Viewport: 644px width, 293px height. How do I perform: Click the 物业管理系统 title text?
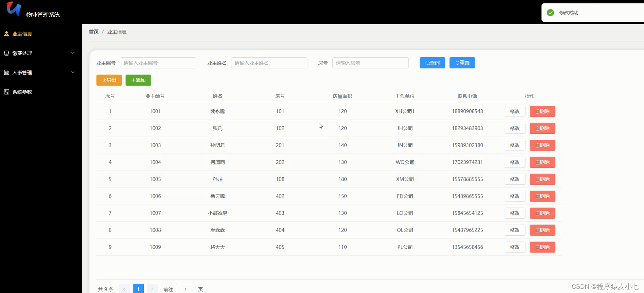pyautogui.click(x=43, y=15)
